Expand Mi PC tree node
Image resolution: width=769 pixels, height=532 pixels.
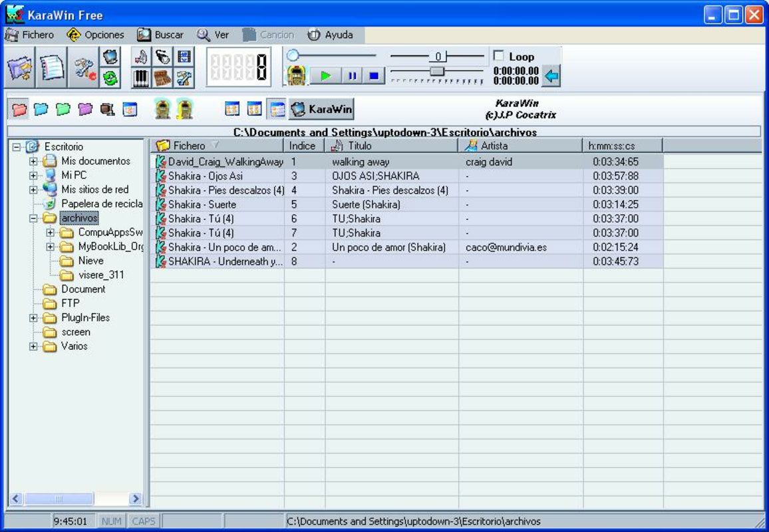tap(33, 175)
